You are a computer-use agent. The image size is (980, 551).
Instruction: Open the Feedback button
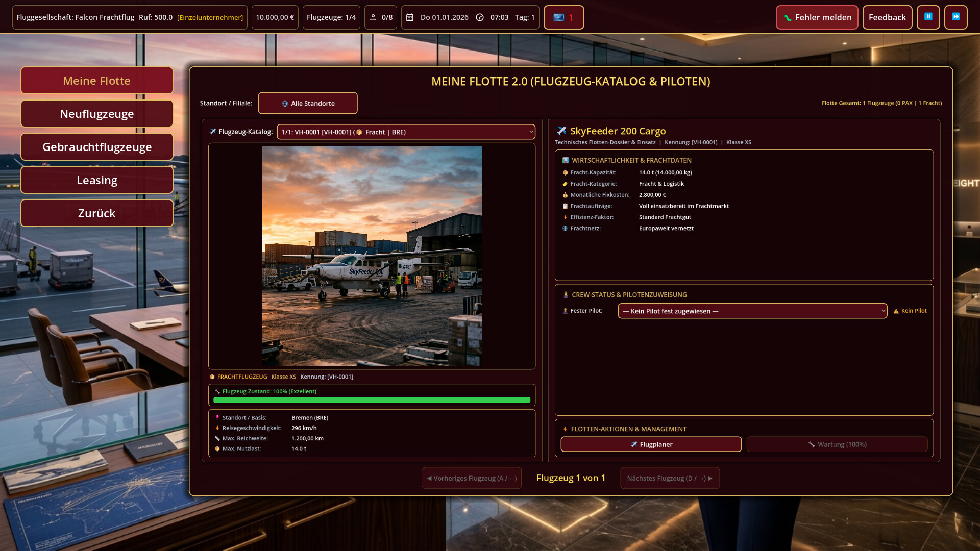(887, 17)
